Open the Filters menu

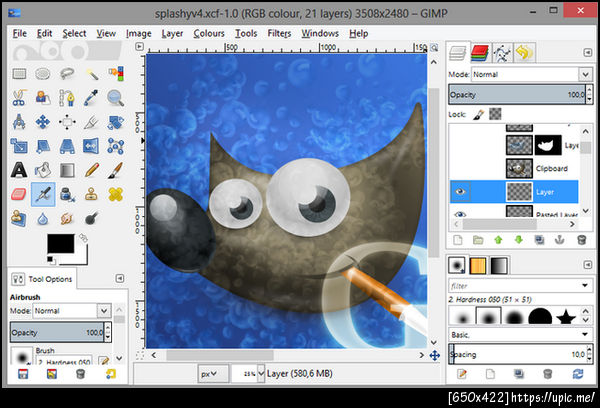click(279, 33)
